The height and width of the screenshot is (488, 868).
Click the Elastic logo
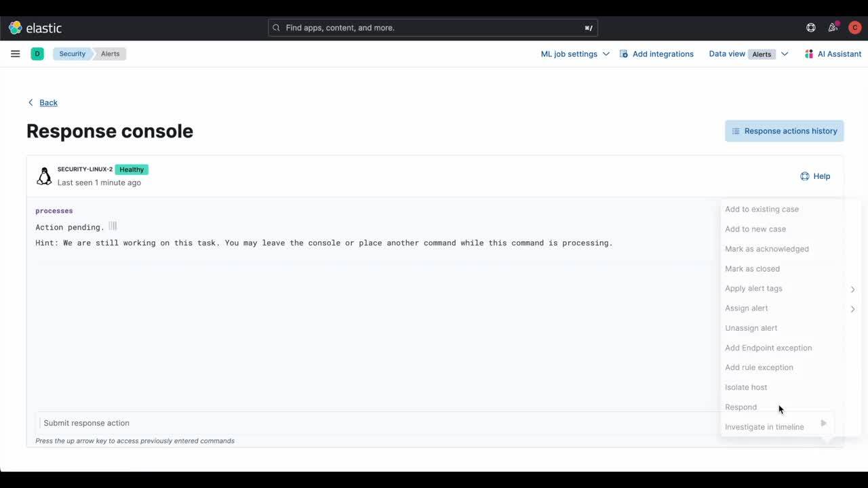(x=35, y=28)
